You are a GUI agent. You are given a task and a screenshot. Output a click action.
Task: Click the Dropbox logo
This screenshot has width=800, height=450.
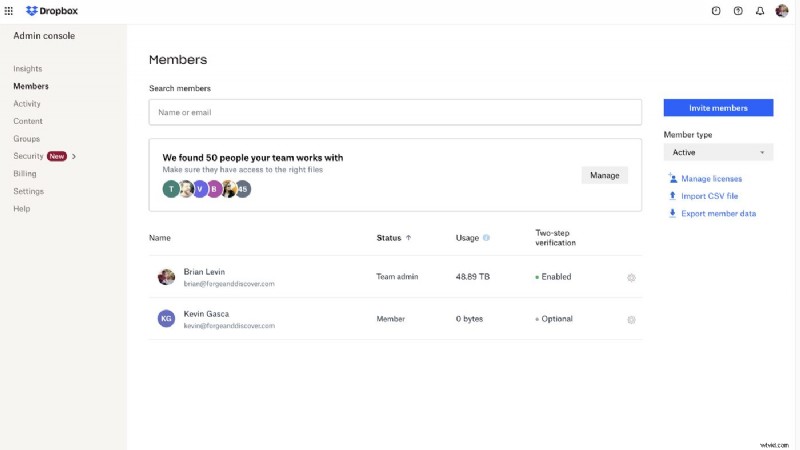[x=52, y=11]
